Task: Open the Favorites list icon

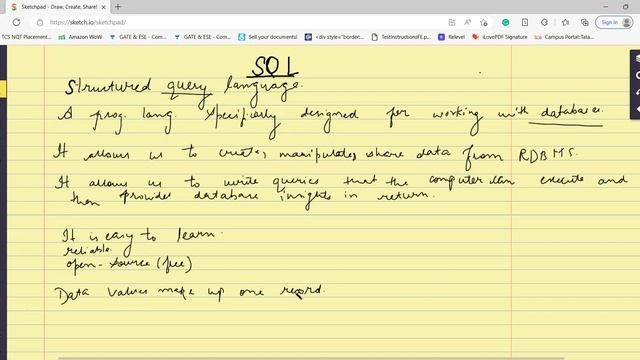Action: pyautogui.click(x=565, y=22)
